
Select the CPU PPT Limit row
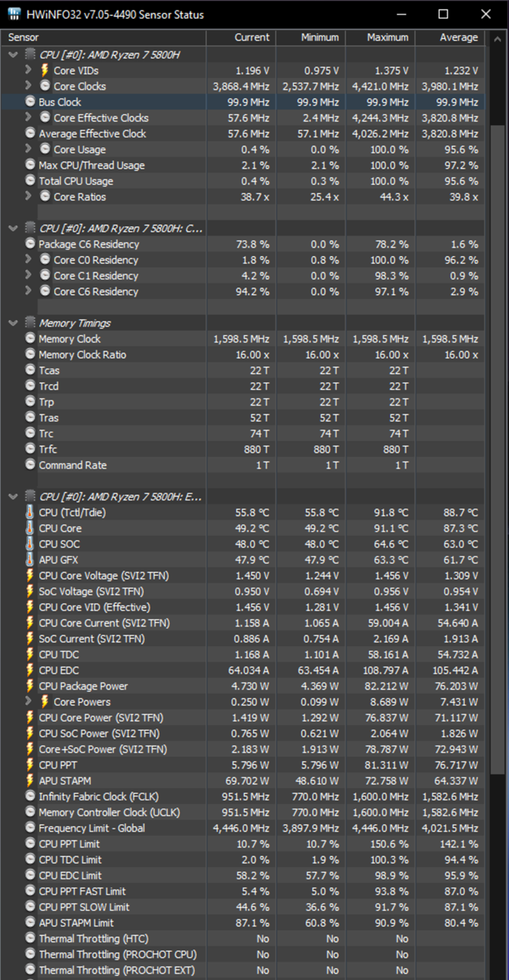click(x=243, y=844)
